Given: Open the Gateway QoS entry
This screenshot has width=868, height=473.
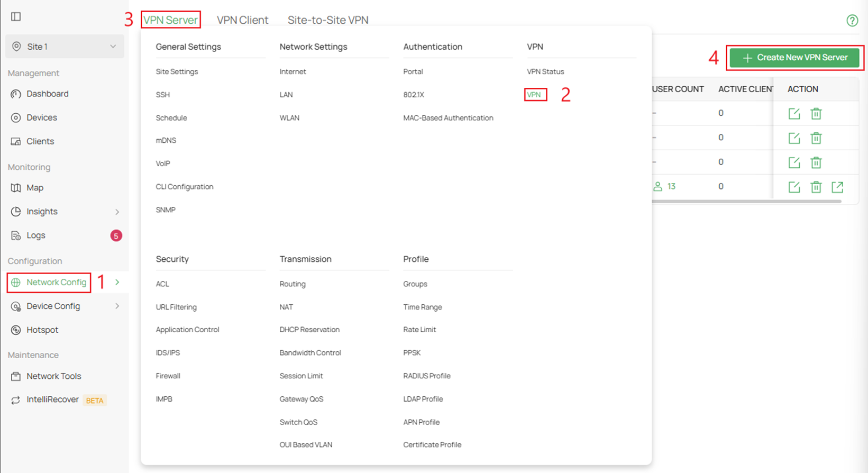Looking at the screenshot, I should pos(301,399).
